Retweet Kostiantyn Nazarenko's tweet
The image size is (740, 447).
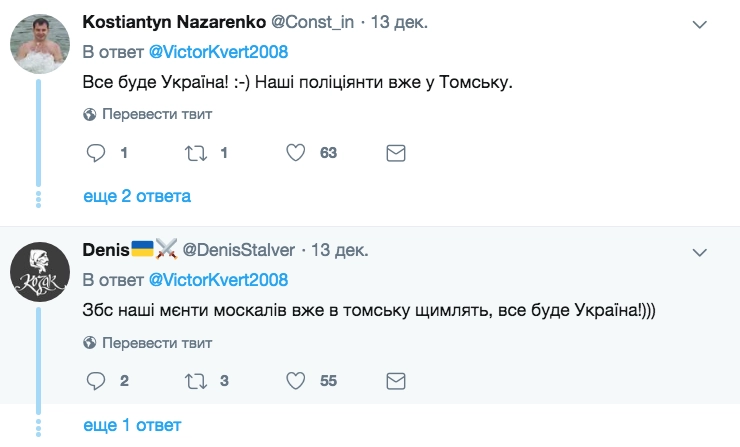[x=196, y=153]
